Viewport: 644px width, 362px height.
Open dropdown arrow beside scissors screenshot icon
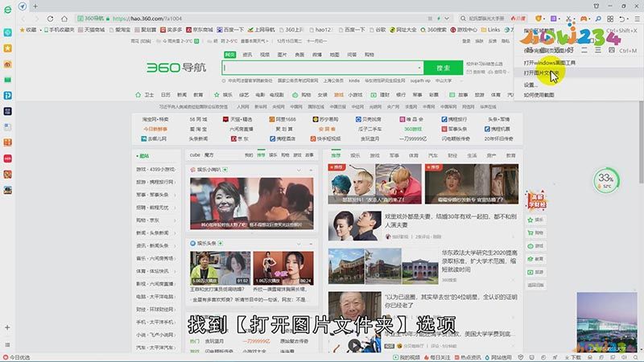click(x=574, y=19)
